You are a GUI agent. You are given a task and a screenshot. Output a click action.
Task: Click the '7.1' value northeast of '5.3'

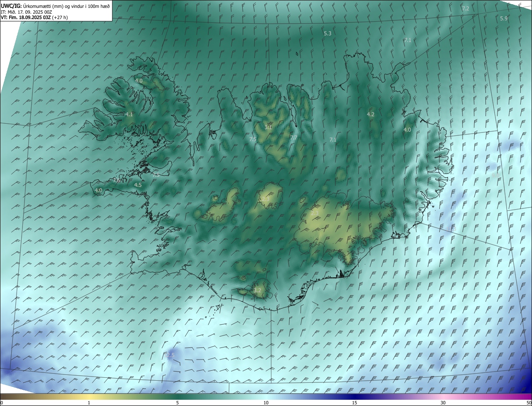pyautogui.click(x=408, y=40)
